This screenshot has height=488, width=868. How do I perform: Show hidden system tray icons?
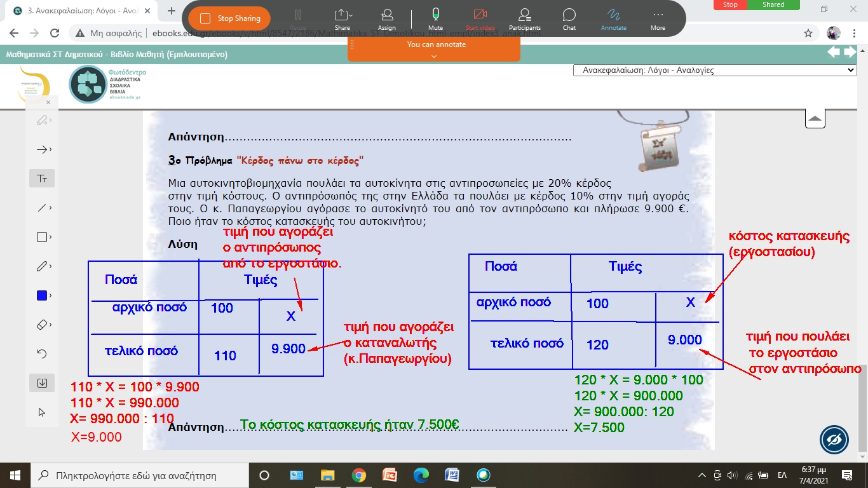tap(702, 475)
